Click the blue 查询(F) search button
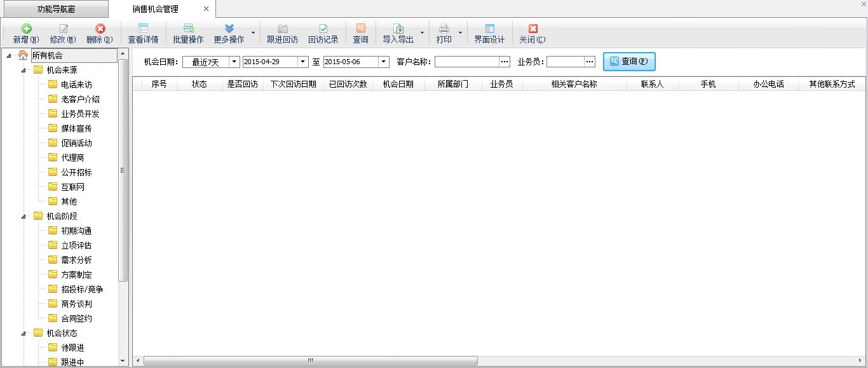The image size is (868, 368). click(629, 62)
